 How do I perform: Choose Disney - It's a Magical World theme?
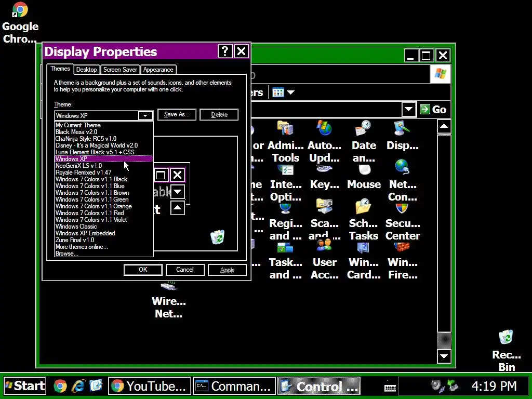coord(104,145)
